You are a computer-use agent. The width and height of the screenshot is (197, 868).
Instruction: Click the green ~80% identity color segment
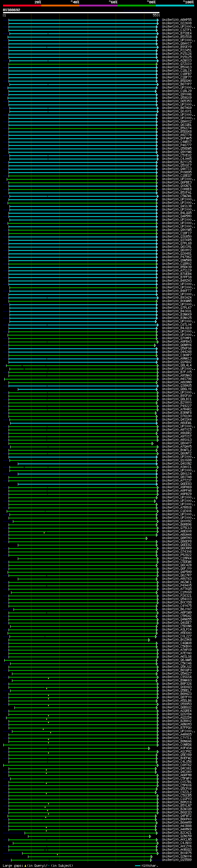[x=137, y=6]
